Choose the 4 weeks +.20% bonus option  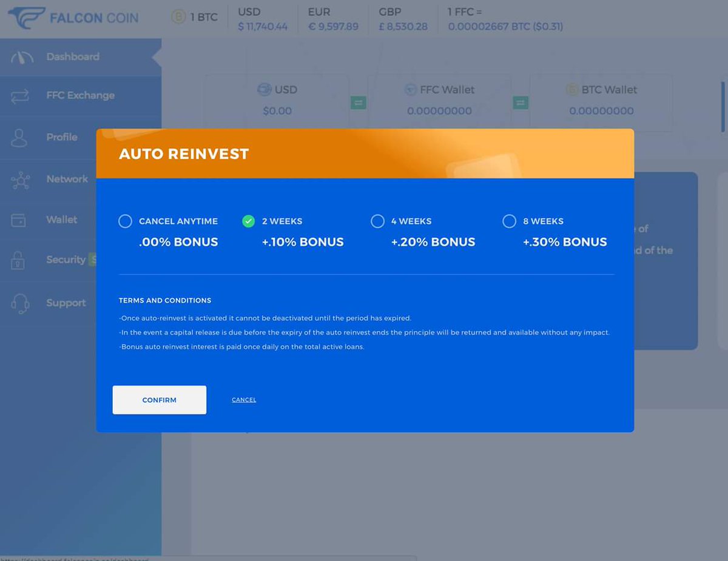click(378, 221)
